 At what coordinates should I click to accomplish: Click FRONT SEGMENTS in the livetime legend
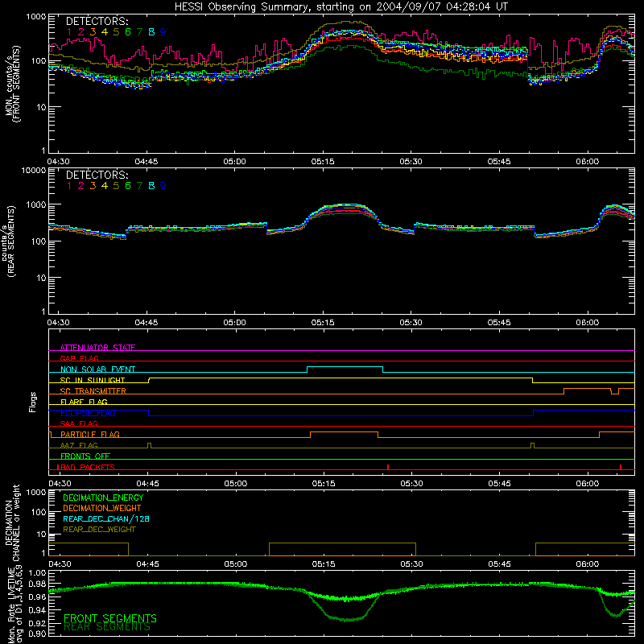[x=110, y=618]
